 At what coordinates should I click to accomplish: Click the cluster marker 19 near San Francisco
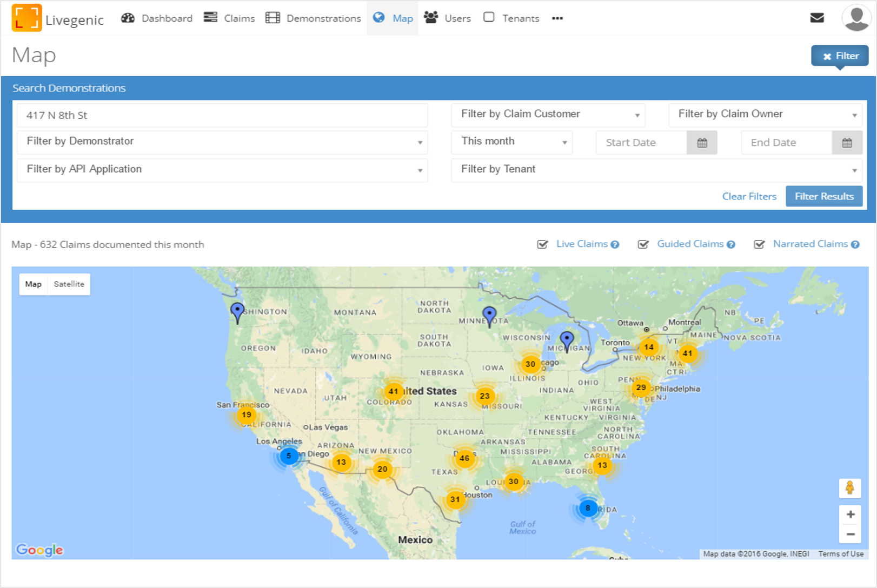click(247, 415)
